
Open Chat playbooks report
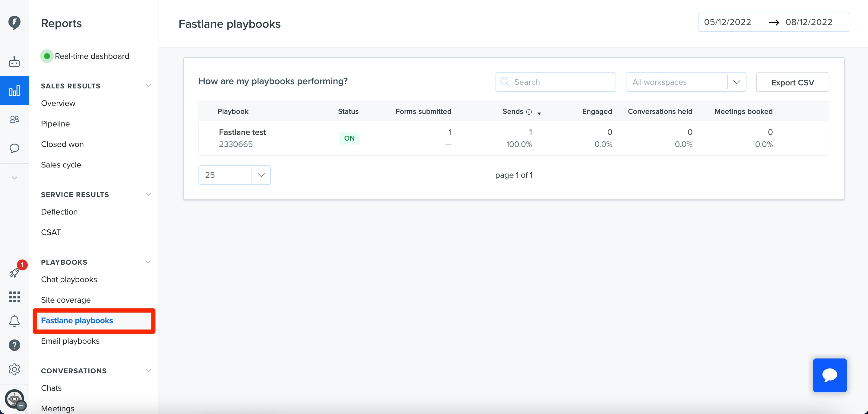pyautogui.click(x=69, y=279)
